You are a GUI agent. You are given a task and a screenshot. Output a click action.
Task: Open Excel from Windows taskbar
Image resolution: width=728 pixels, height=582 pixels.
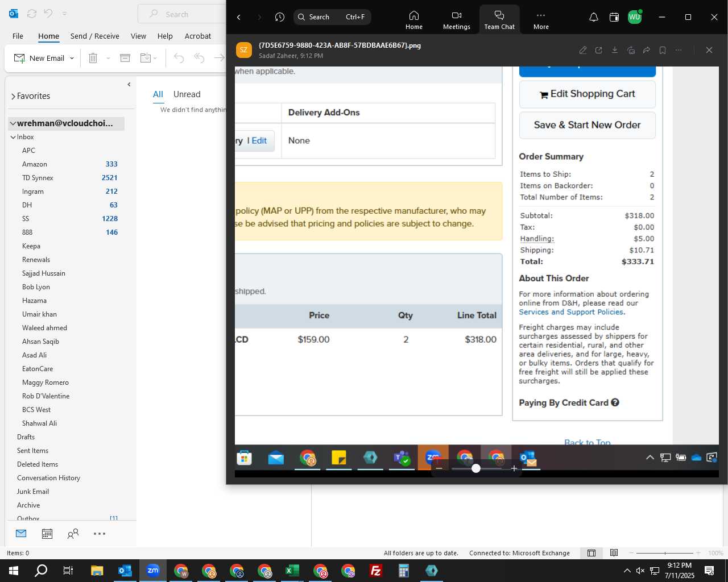click(x=292, y=571)
